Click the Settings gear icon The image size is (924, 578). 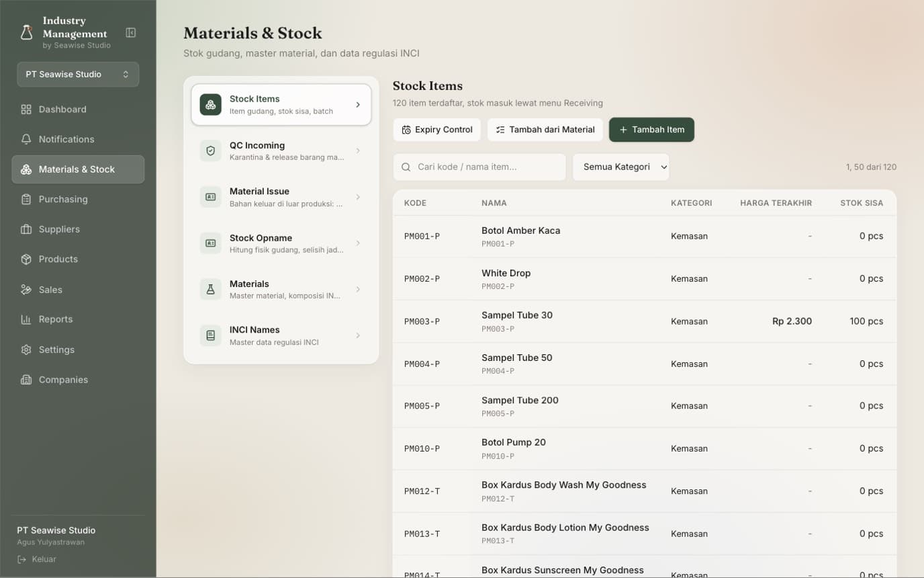click(26, 349)
